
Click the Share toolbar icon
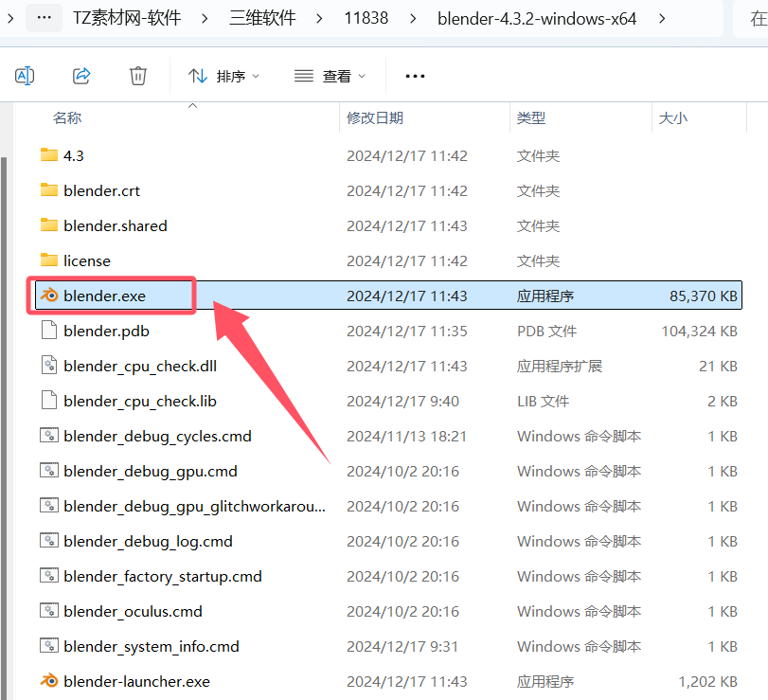coord(81,76)
